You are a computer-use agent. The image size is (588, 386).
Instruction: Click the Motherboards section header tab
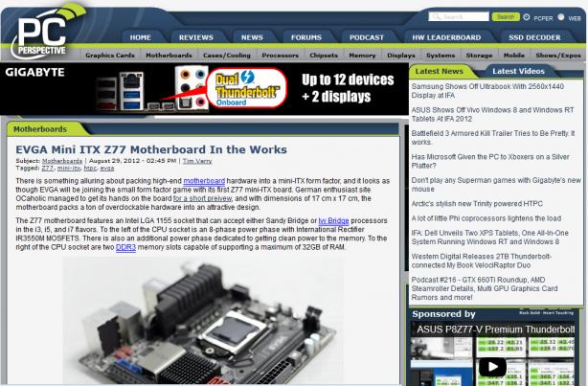point(40,129)
